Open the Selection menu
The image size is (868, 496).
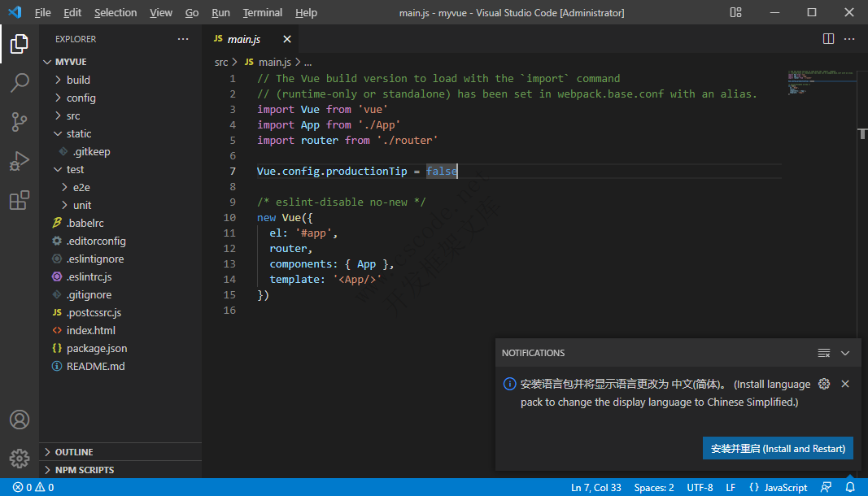click(x=116, y=12)
